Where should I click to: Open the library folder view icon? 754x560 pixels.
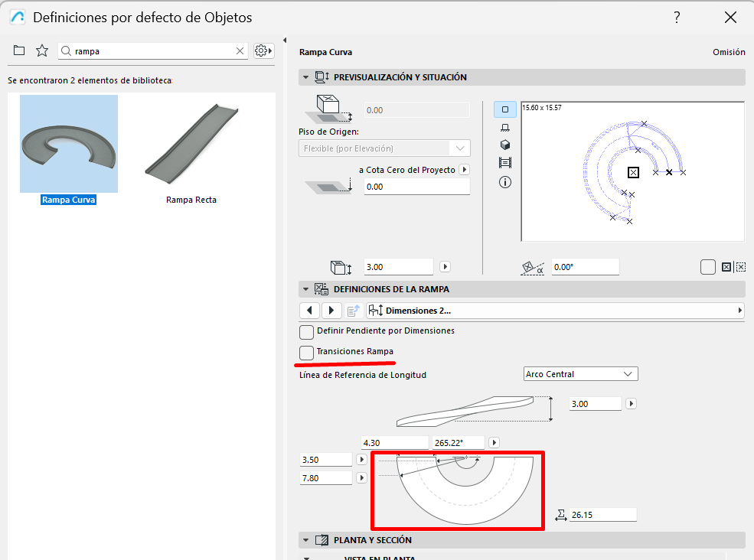(x=19, y=50)
